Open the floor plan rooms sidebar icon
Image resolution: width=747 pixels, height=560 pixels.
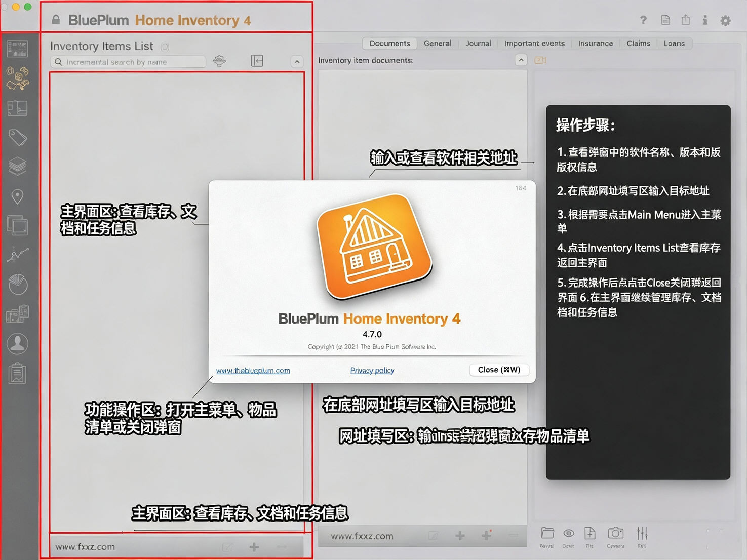tap(17, 108)
